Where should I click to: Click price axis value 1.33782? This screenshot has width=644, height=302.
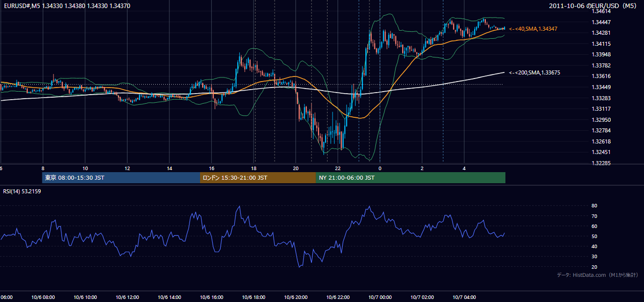click(601, 65)
